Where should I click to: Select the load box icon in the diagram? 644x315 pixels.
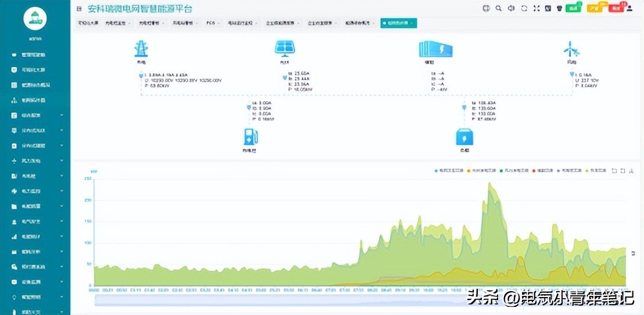464,137
